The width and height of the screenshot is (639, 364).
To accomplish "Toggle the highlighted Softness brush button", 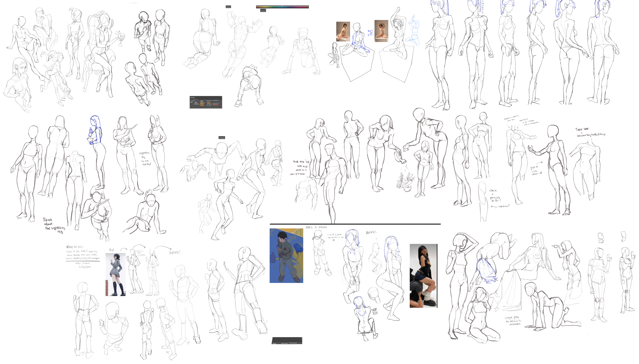I will 202,101.
